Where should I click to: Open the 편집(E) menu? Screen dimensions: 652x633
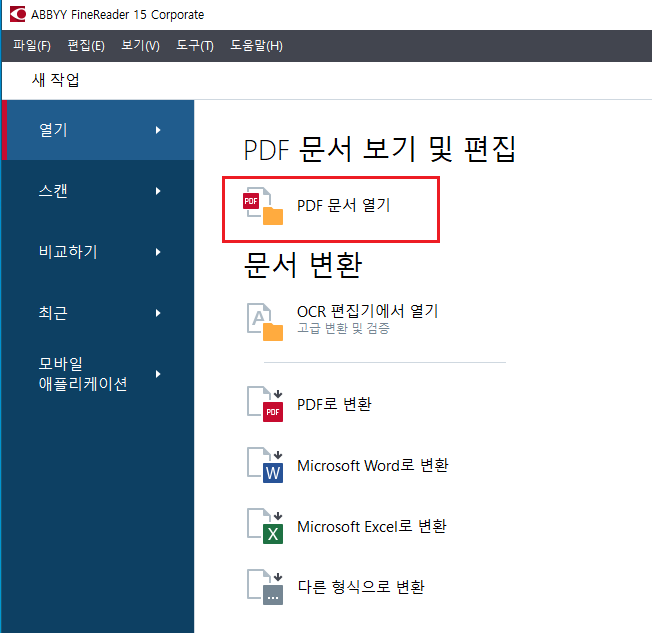tap(86, 45)
